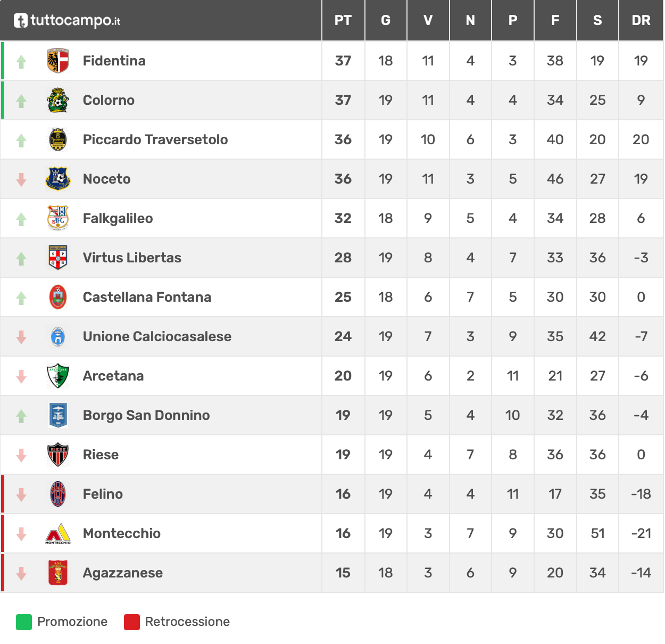Screen dimensions: 665x644
Task: Select the Montecchio team logo
Action: tap(58, 533)
